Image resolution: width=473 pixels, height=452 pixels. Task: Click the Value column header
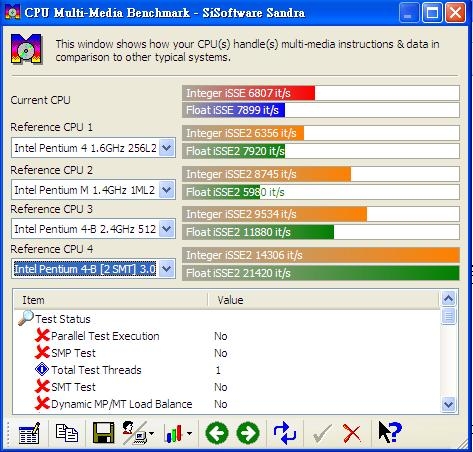(x=323, y=300)
